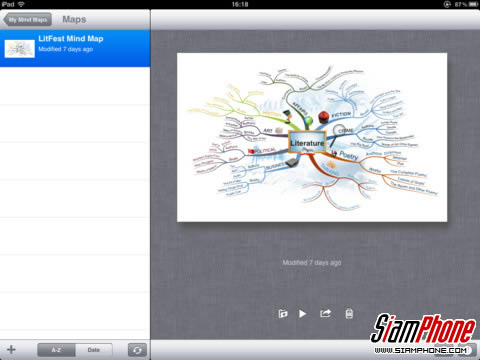
Task: Open the large Literature mind map preview
Action: (x=312, y=137)
